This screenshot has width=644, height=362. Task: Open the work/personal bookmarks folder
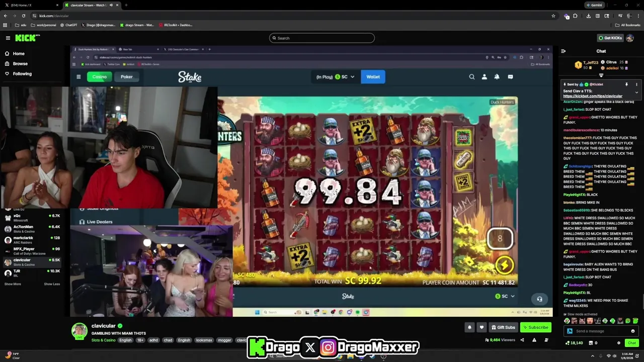pos(44,25)
